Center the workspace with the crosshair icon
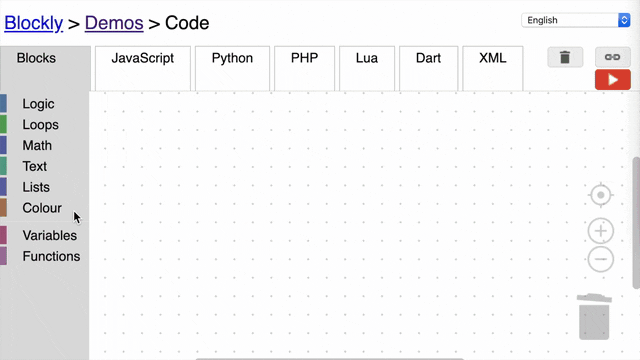640x360 pixels. (x=600, y=195)
